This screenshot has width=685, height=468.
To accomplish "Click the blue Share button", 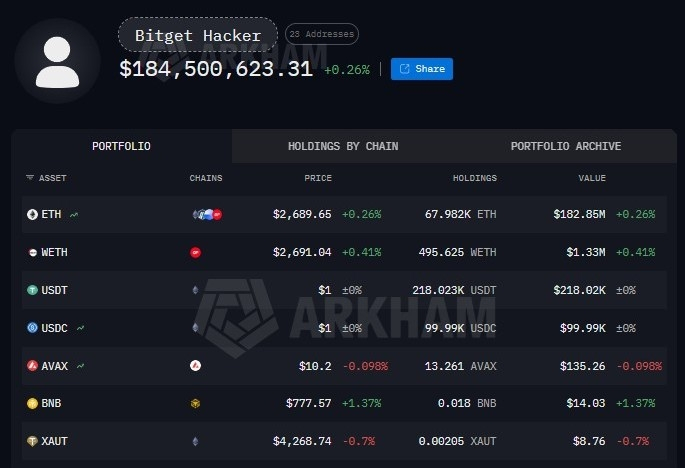I will pos(422,69).
